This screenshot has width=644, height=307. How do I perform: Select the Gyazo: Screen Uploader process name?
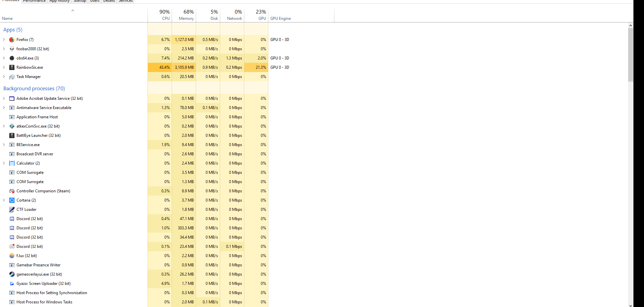[x=44, y=284]
